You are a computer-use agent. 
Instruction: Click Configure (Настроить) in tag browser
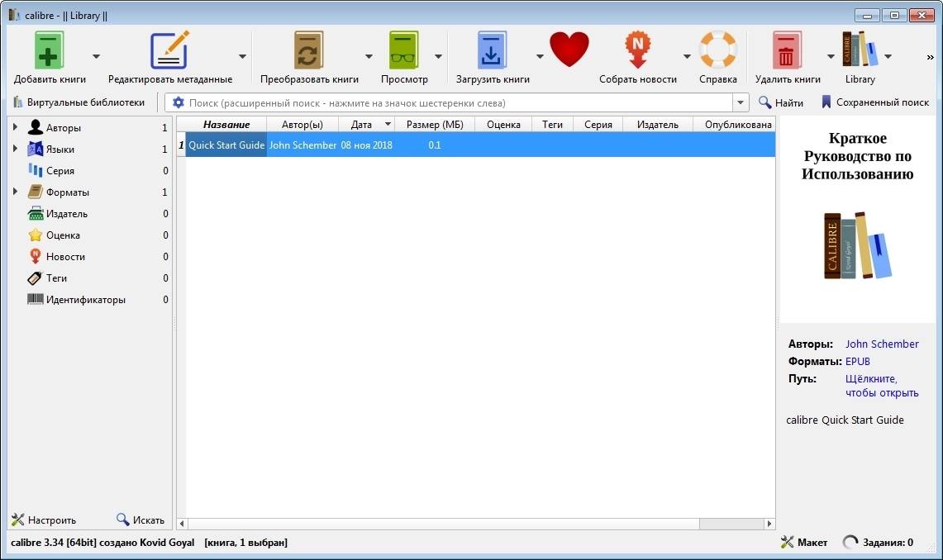click(x=44, y=520)
